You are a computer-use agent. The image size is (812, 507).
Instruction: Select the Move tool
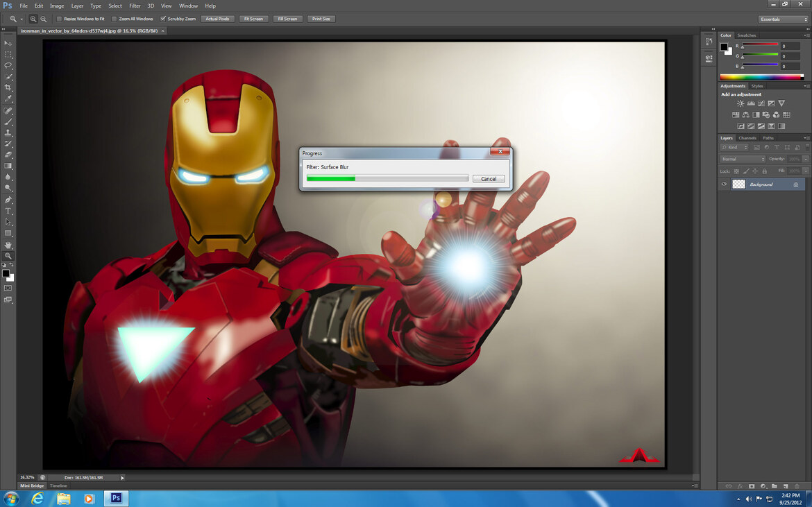(x=8, y=43)
